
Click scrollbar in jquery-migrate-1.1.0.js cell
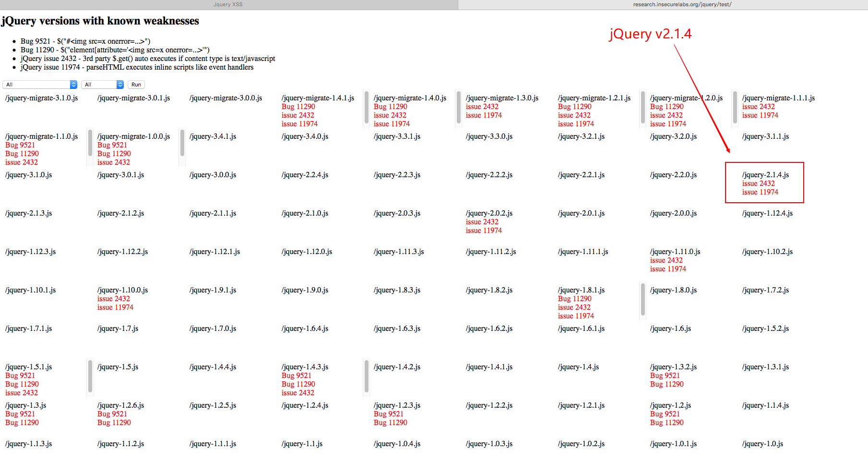(90, 143)
